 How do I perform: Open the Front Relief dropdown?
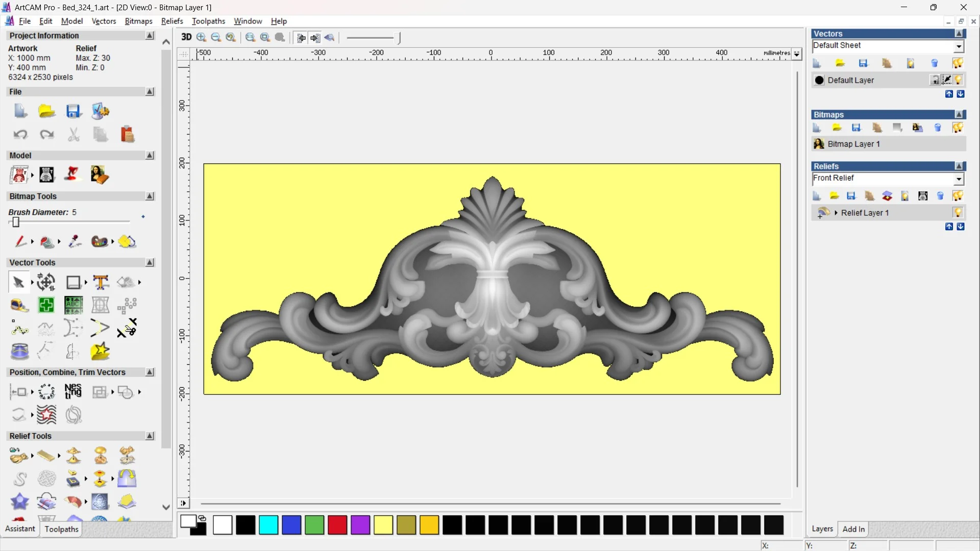point(959,179)
